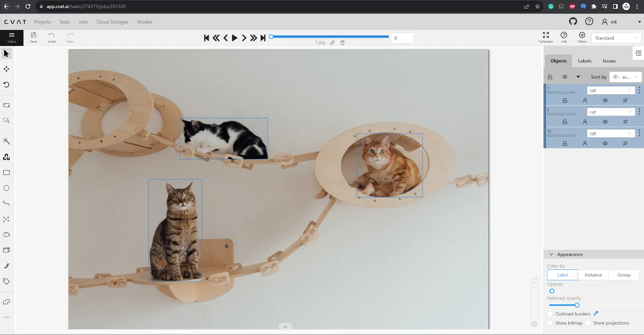Select the zoom region of interest tool
Screen dimensions: 644x335
click(x=6, y=121)
